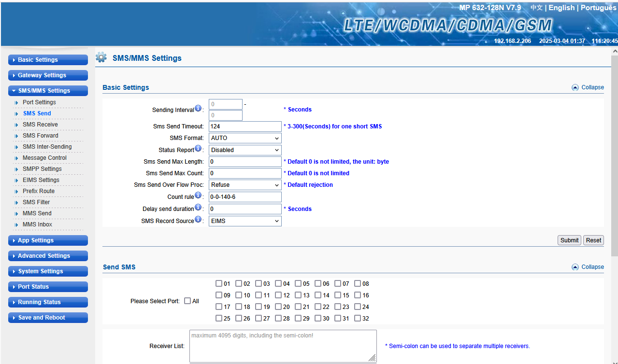The image size is (618, 364).
Task: Open the SMS Format dropdown
Action: pyautogui.click(x=245, y=138)
